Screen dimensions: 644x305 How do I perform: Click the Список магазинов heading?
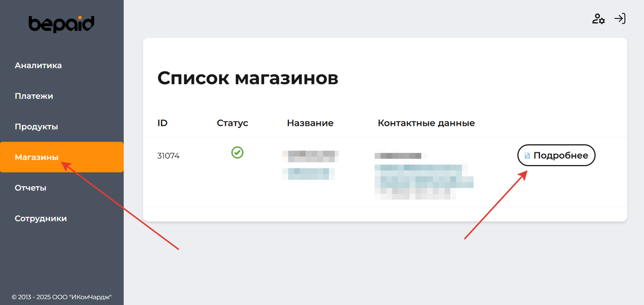[248, 78]
